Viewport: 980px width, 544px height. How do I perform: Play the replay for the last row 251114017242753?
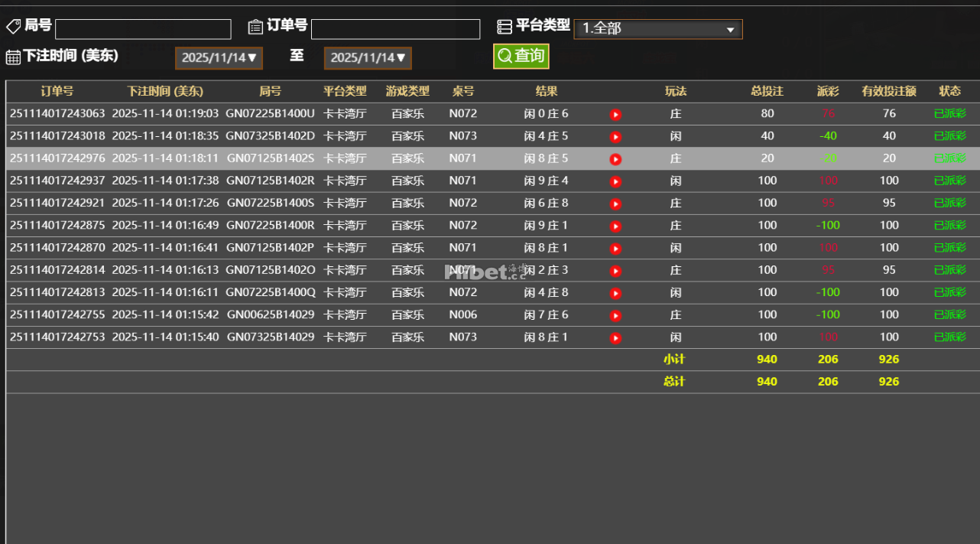pos(615,337)
